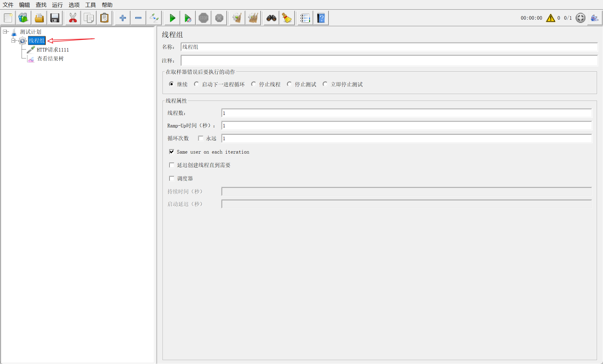Click the 循环次数 input field
This screenshot has height=364, width=603.
pos(406,138)
